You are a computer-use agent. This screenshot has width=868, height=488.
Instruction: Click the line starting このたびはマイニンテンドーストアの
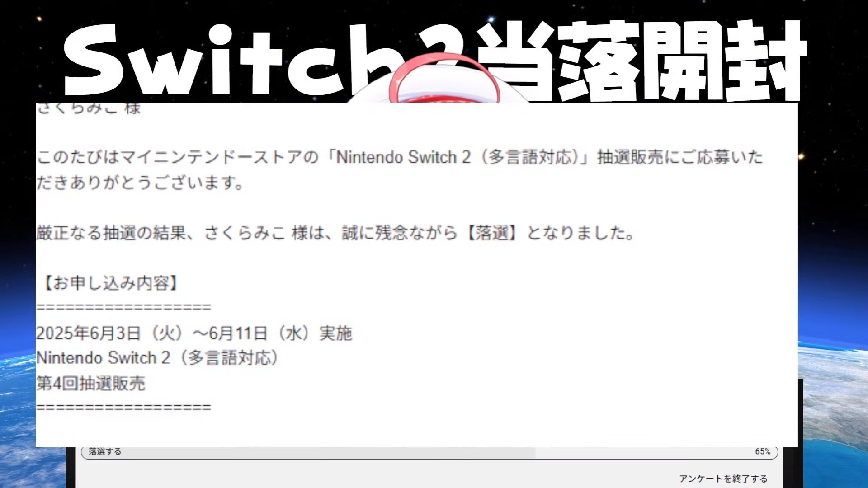[400, 157]
